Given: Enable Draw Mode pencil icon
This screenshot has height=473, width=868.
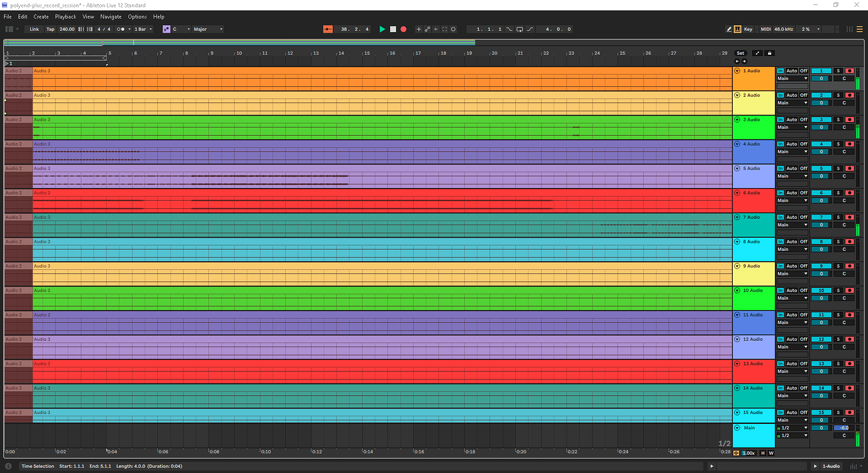Looking at the screenshot, I should tap(729, 29).
